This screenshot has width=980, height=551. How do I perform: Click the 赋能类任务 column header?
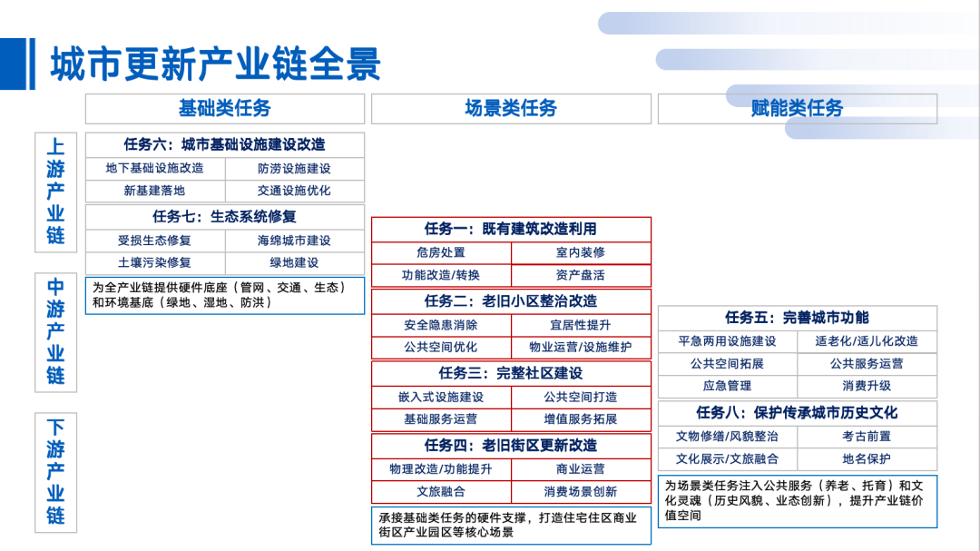coord(797,109)
